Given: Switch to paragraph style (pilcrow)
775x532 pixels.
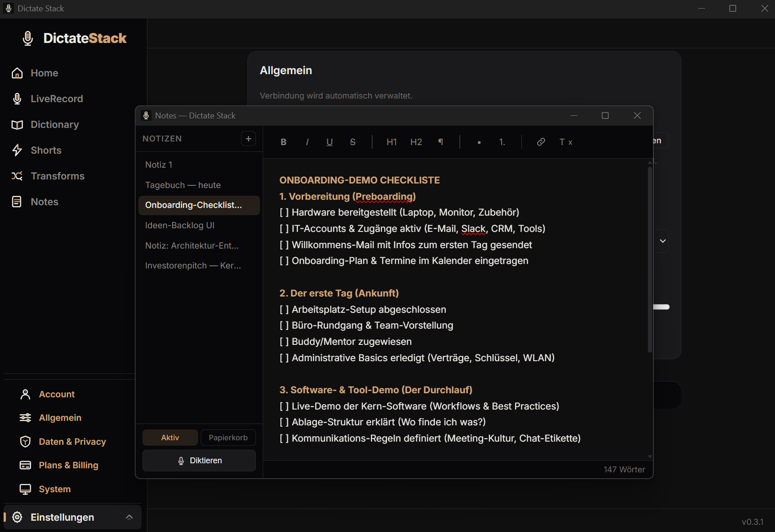Looking at the screenshot, I should [440, 142].
